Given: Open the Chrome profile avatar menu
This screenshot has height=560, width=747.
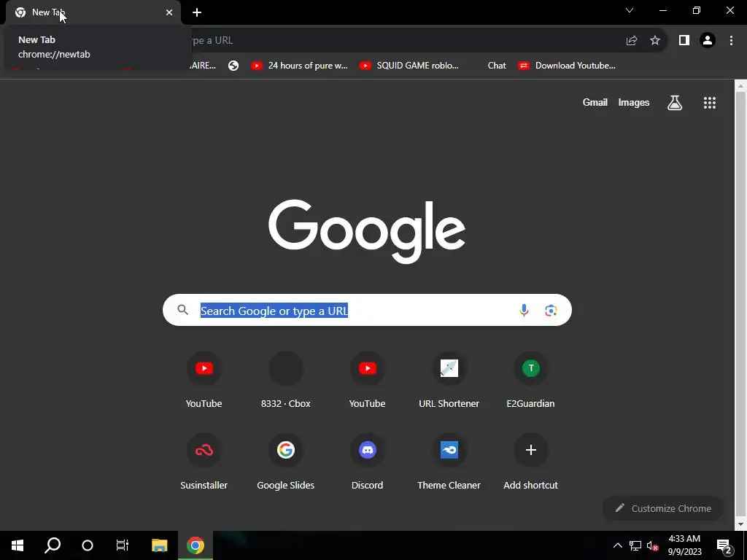Looking at the screenshot, I should click(x=708, y=41).
